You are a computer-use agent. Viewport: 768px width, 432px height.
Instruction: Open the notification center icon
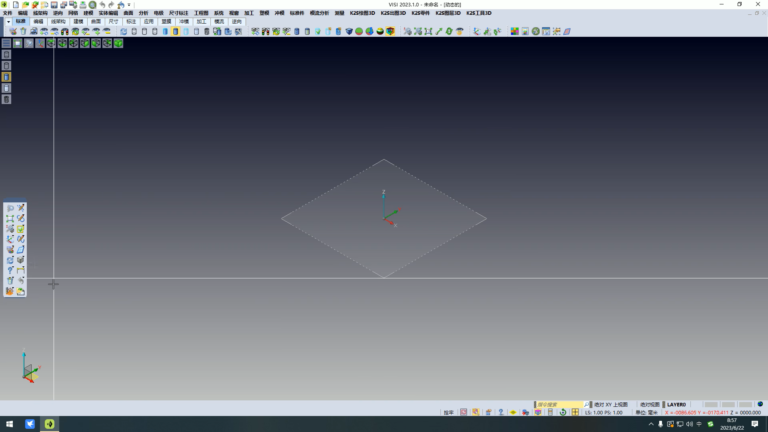(x=755, y=424)
